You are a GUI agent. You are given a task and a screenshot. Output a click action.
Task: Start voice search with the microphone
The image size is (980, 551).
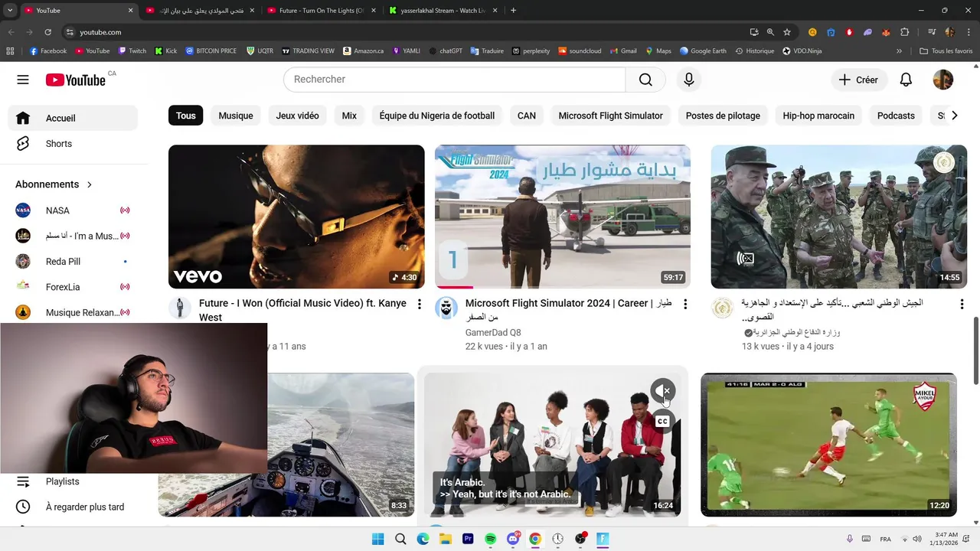689,80
